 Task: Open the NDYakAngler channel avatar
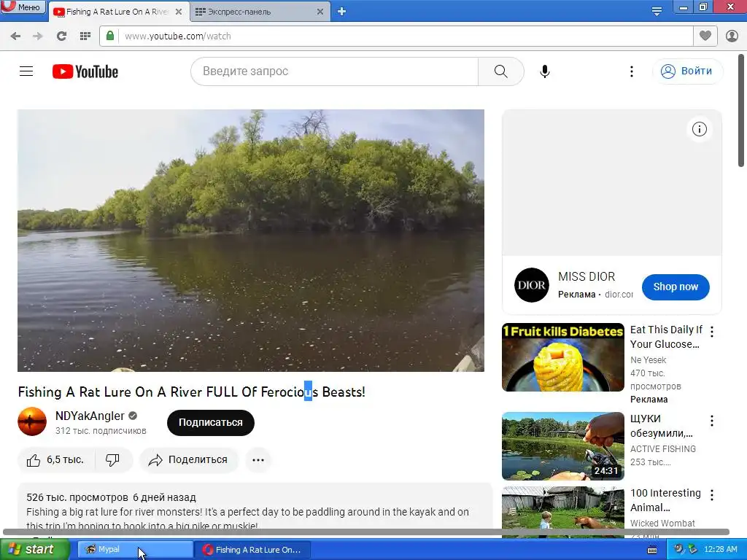click(x=32, y=421)
